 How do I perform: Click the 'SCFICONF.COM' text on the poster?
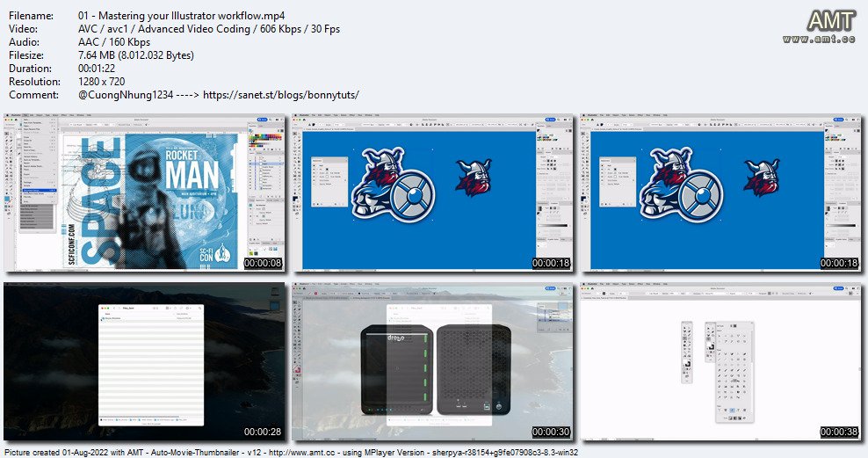pos(72,244)
